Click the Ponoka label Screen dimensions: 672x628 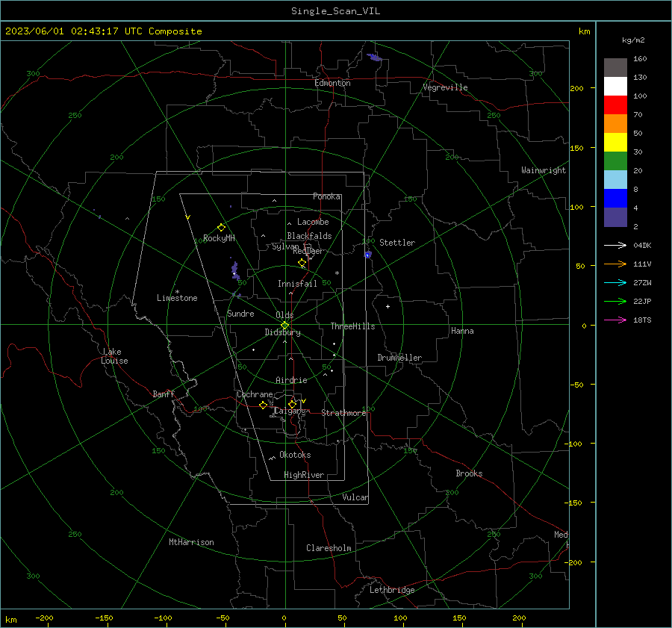(x=326, y=196)
